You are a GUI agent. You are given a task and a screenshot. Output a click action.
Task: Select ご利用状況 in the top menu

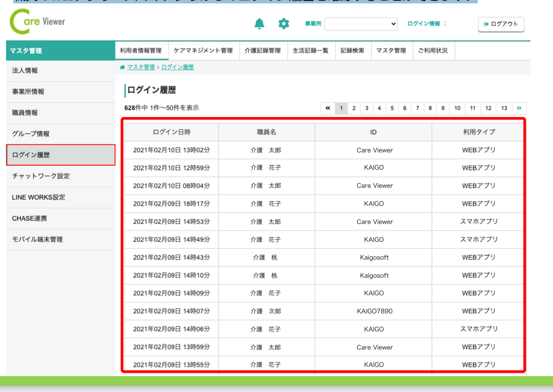pos(433,51)
